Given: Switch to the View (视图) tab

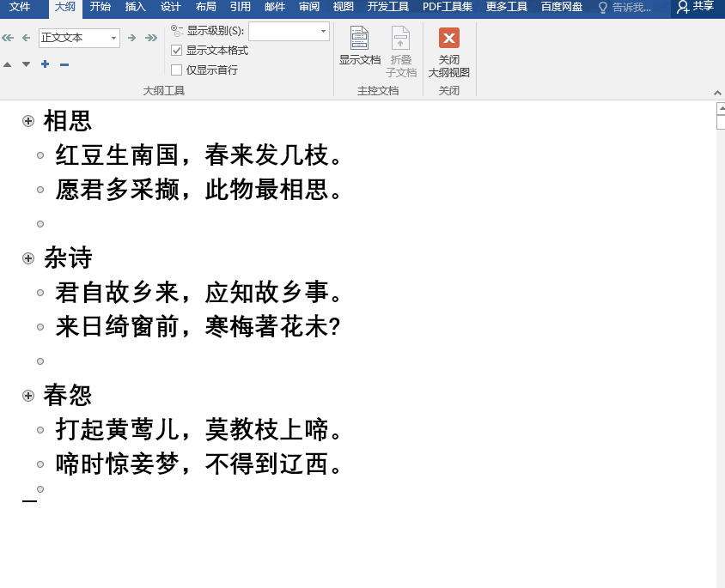Looking at the screenshot, I should click(344, 7).
